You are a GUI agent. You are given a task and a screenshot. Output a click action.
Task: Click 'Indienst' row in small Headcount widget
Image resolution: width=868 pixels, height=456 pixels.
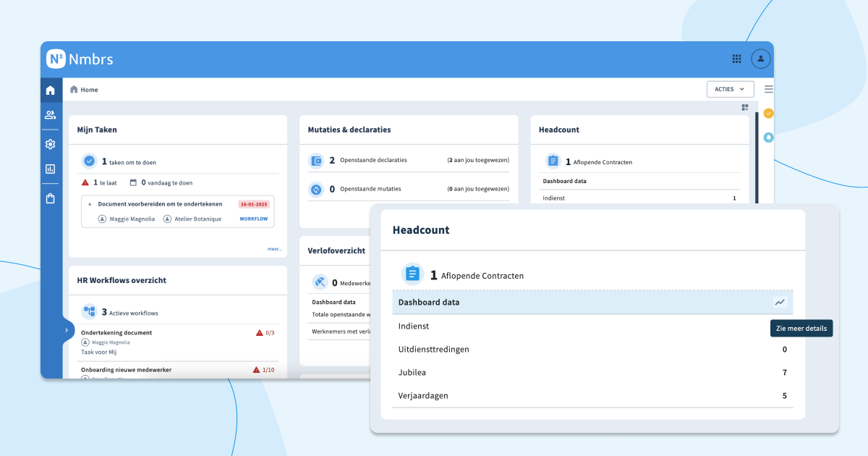(641, 198)
